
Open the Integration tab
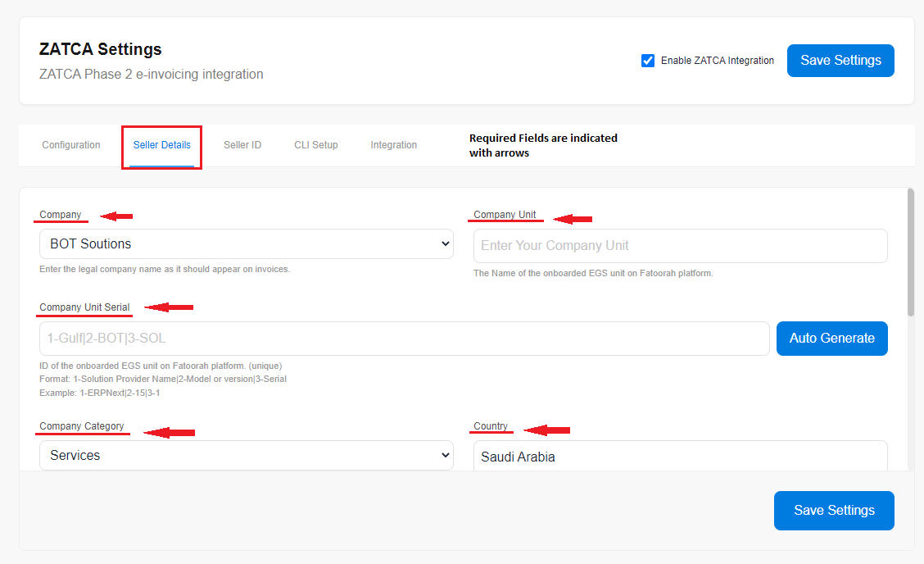(393, 145)
